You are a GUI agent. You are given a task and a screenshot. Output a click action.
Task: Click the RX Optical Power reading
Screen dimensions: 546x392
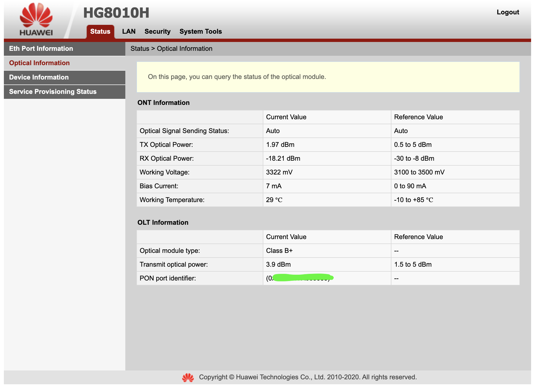point(283,158)
